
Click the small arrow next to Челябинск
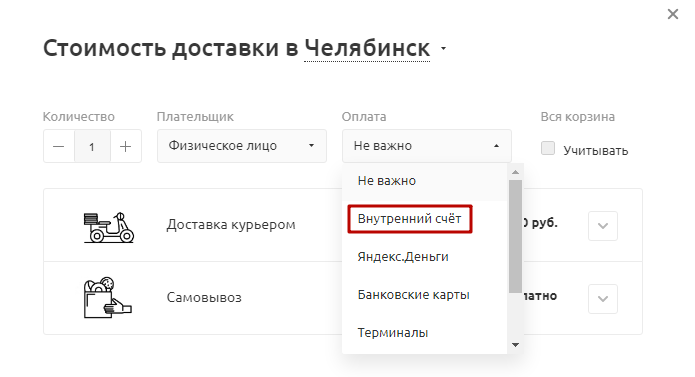coord(443,48)
